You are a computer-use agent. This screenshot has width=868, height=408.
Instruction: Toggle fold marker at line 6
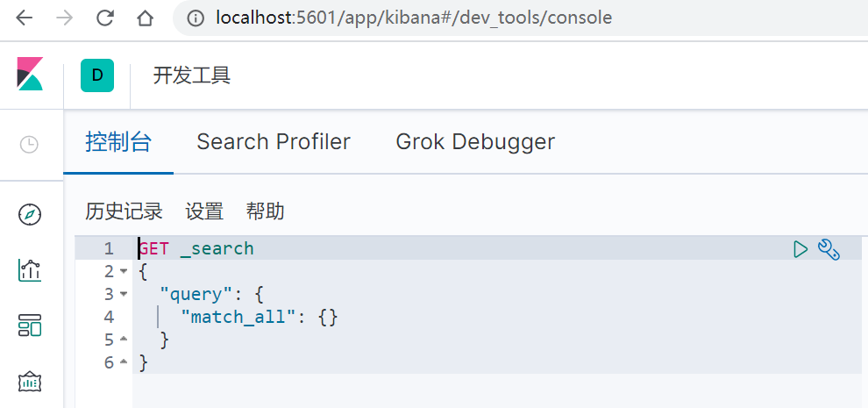124,362
